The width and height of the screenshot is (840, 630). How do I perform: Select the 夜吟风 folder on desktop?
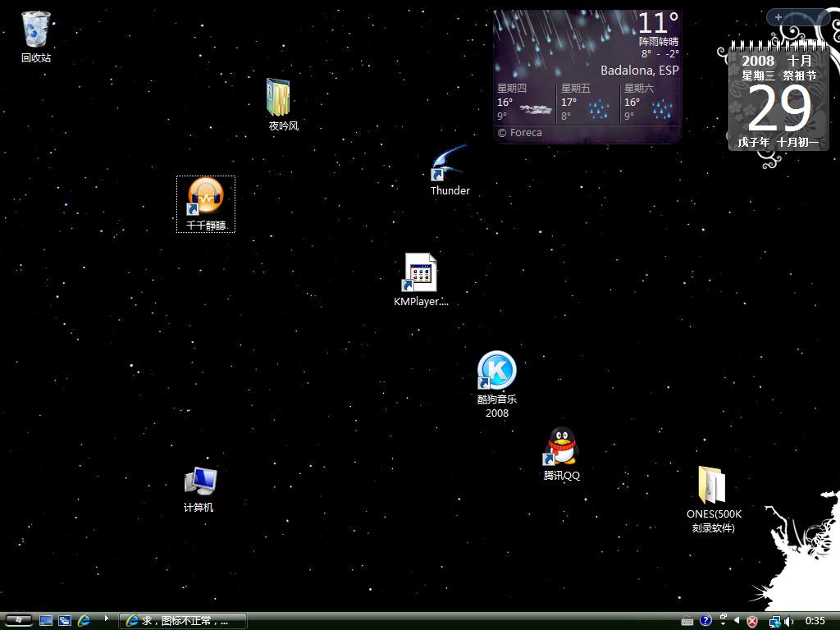coord(279,98)
